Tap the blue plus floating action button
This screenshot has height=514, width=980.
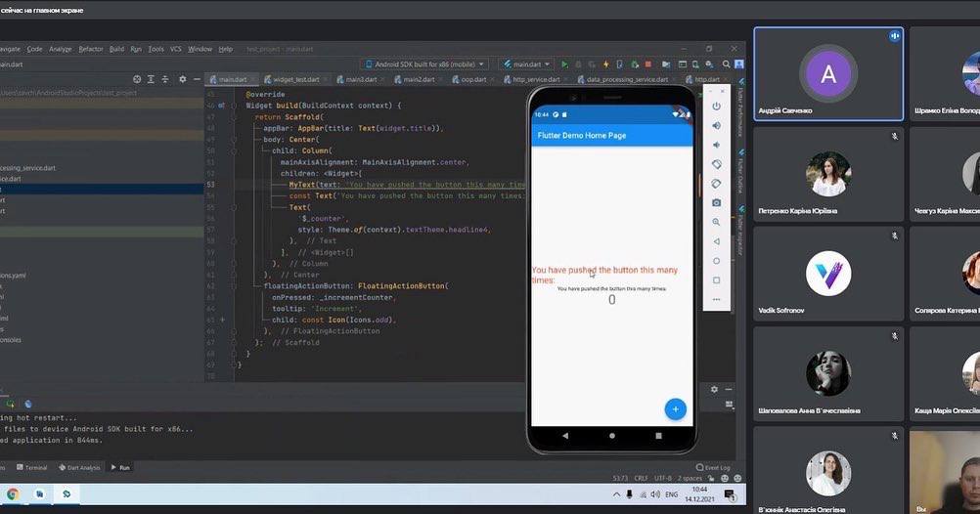pyautogui.click(x=675, y=409)
